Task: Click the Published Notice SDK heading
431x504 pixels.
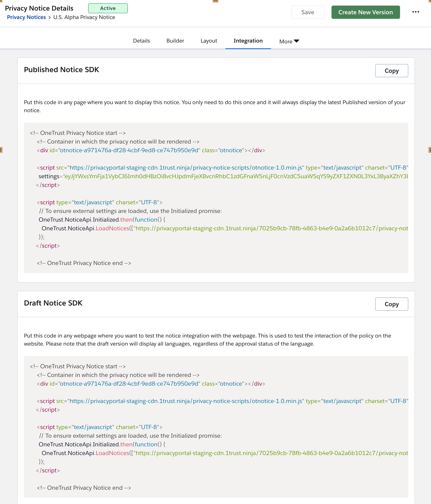Action: coord(62,70)
